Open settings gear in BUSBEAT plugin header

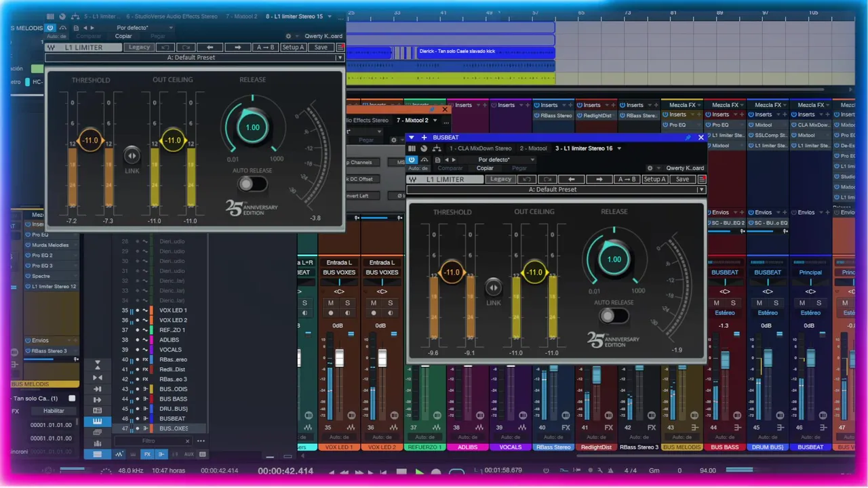[650, 168]
